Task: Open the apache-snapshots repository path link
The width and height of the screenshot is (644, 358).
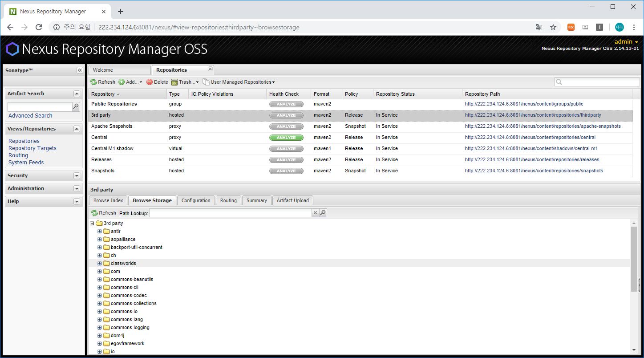Action: 543,126
